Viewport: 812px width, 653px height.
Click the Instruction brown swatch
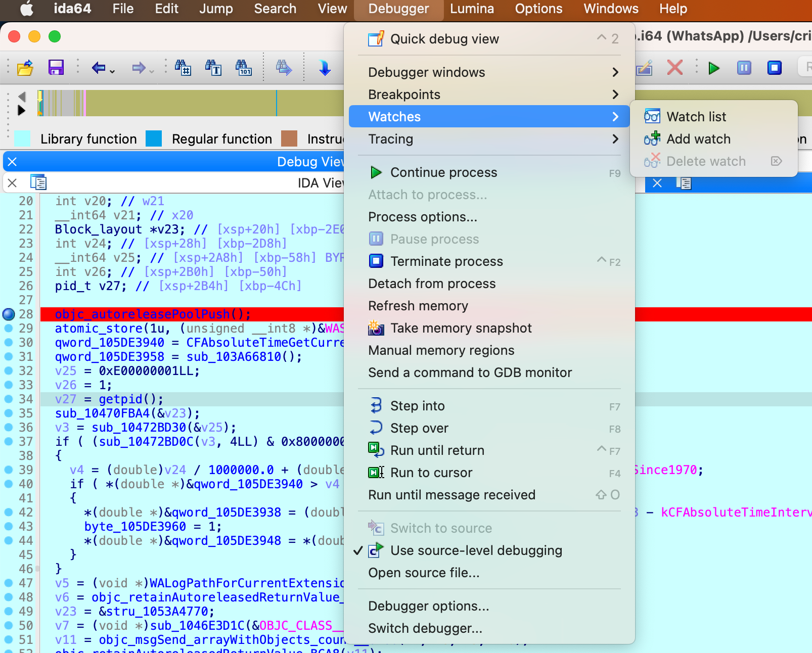(x=289, y=138)
